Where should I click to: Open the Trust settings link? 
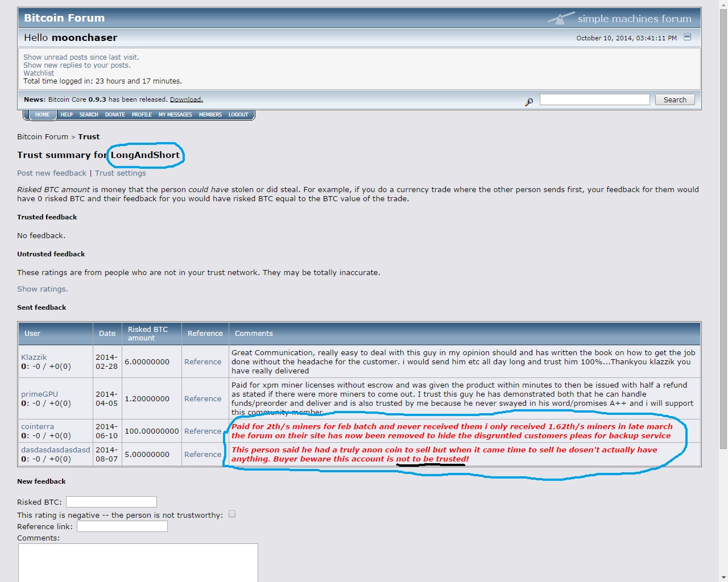coord(121,173)
